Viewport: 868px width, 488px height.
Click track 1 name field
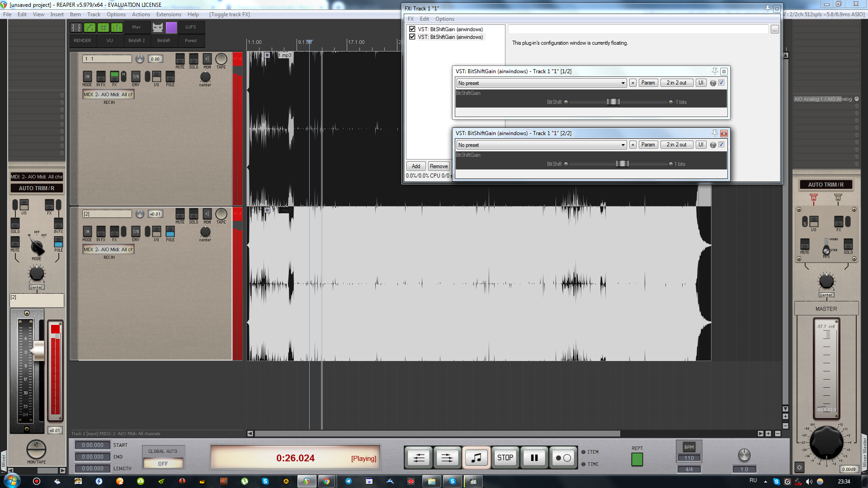click(x=107, y=59)
